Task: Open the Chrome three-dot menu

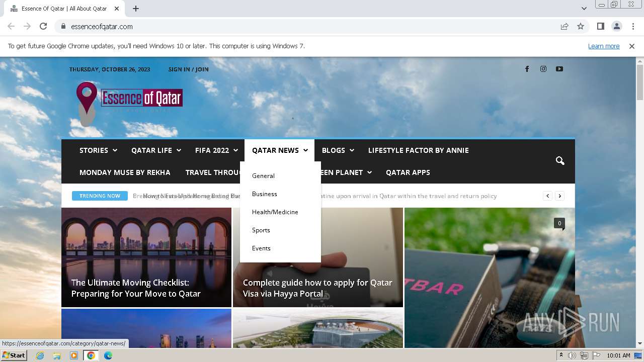Action: coord(633,26)
